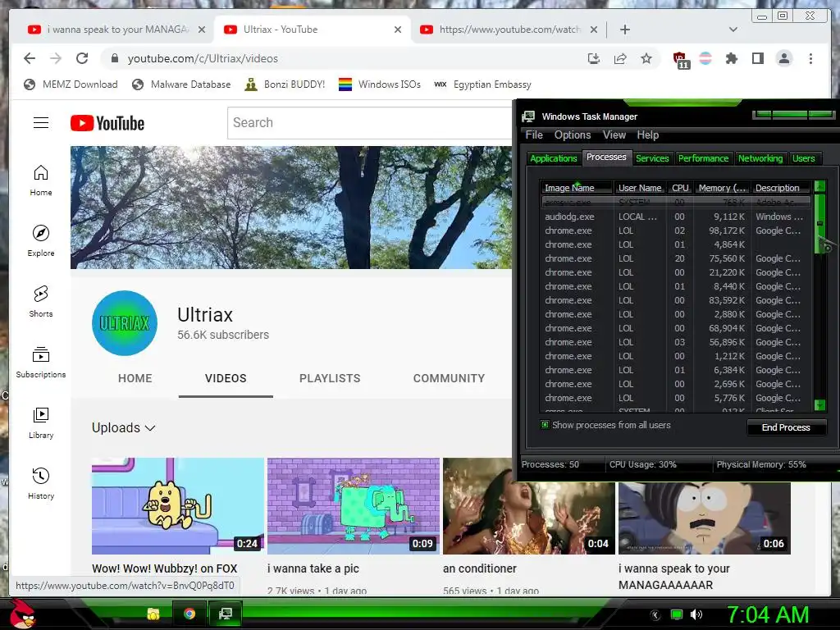This screenshot has width=840, height=630.
Task: Switch to Networking tab
Action: [x=760, y=158]
